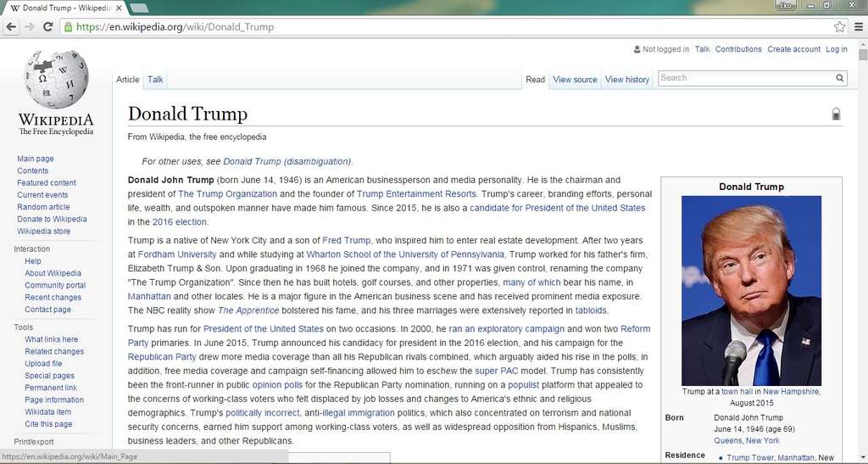Viewport: 868px width, 464px height.
Task: Open the populist link
Action: click(x=524, y=385)
